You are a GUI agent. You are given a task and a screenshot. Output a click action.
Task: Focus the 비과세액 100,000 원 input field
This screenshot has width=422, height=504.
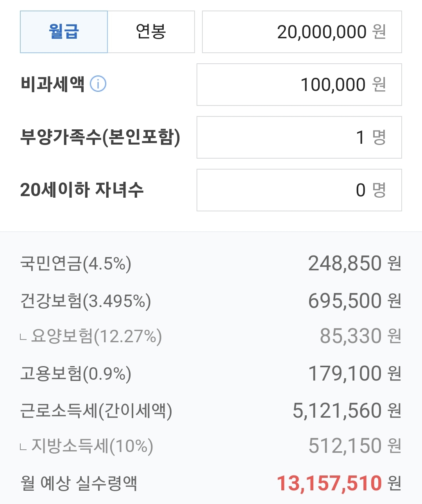(299, 85)
